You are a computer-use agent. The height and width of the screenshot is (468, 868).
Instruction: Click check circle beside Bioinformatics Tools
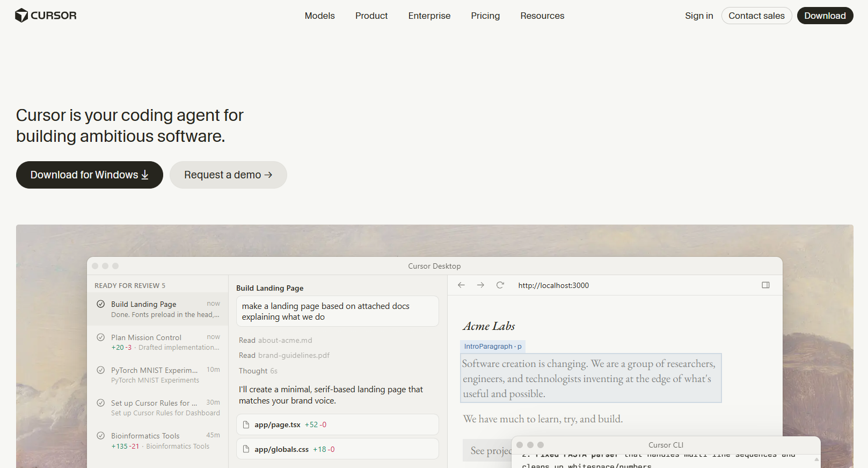tap(100, 436)
